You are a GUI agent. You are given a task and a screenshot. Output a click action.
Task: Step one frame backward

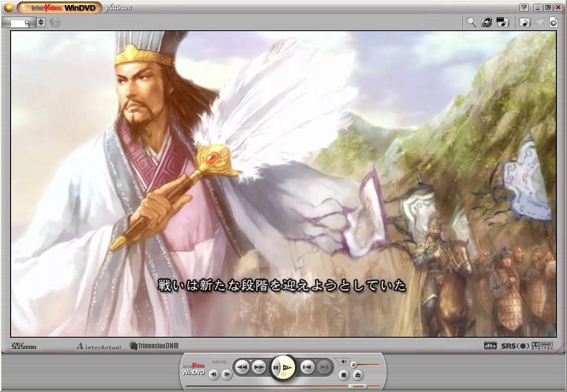pos(214,374)
